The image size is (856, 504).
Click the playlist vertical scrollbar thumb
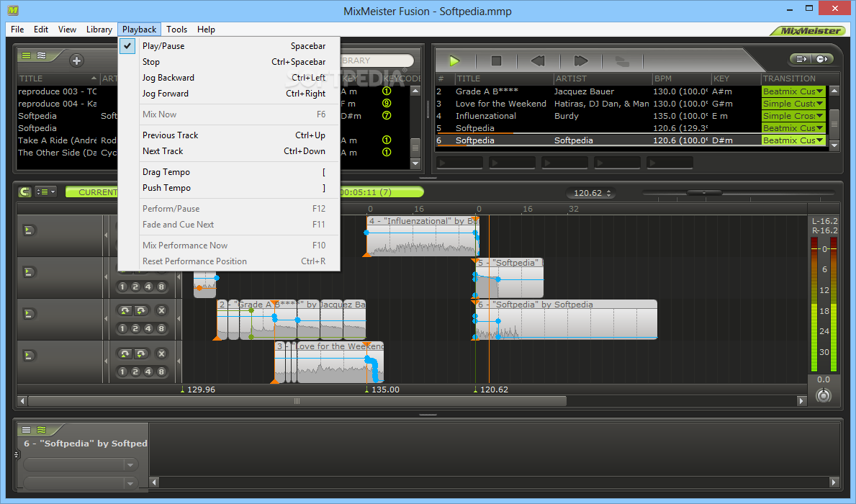834,124
